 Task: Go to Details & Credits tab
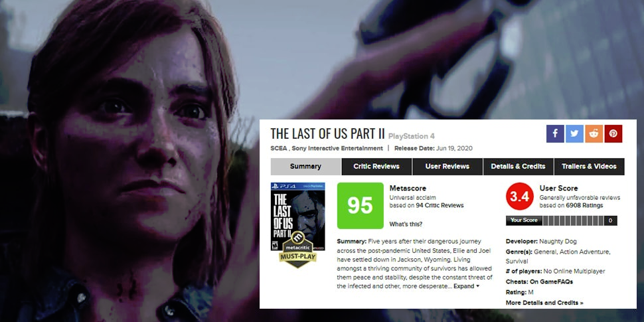click(x=519, y=167)
